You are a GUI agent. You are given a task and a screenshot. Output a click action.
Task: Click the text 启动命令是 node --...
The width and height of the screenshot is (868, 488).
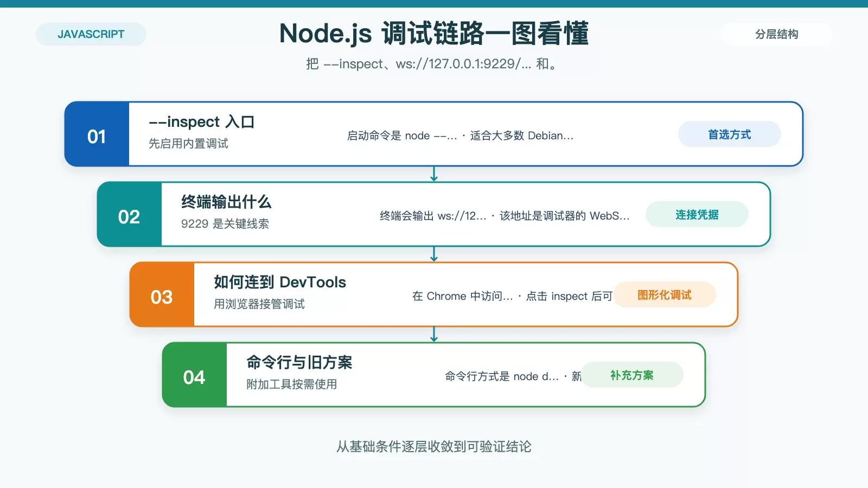pos(402,136)
